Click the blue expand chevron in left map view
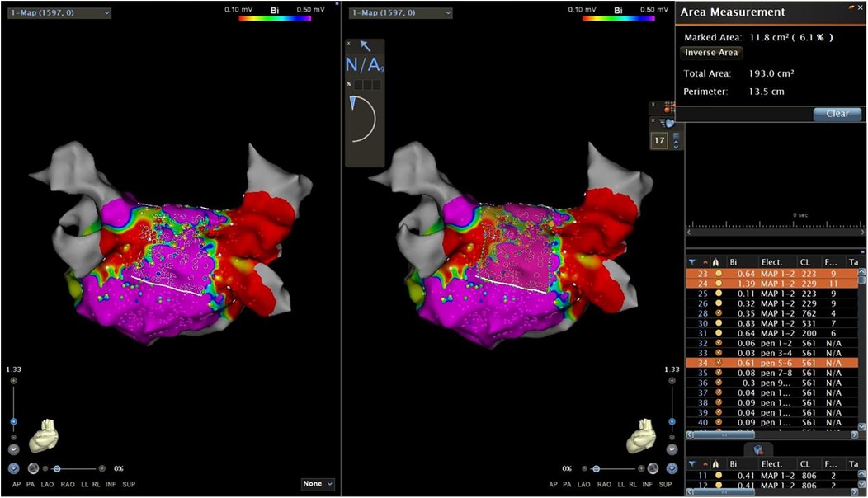This screenshot has height=498, width=868. (x=14, y=468)
